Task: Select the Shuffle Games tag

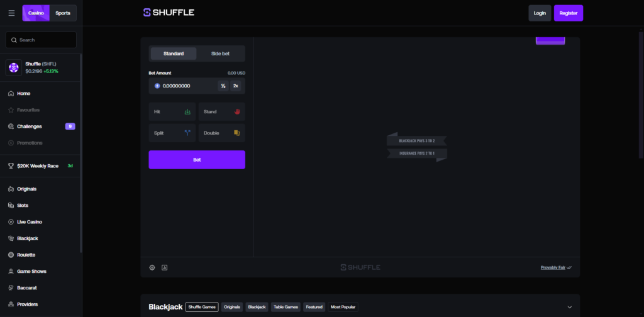Action: point(202,307)
